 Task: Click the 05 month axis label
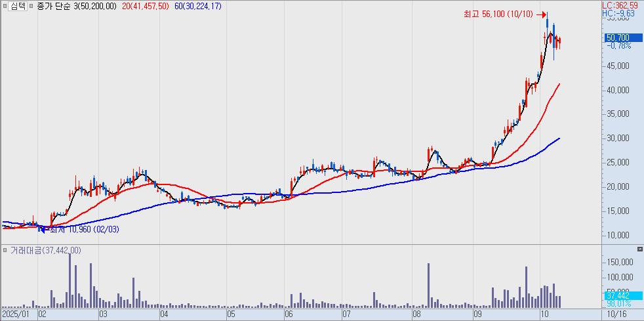pos(231,314)
